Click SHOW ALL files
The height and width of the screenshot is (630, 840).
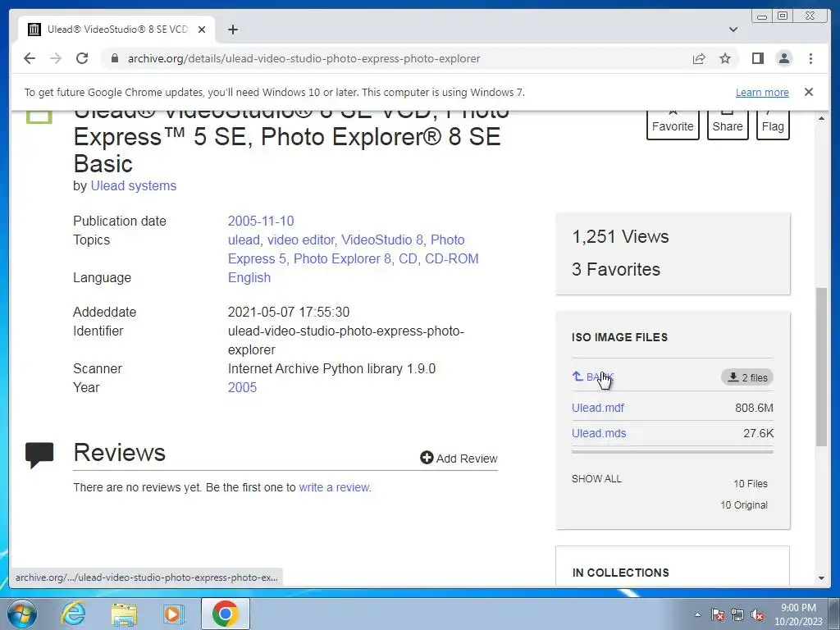click(596, 479)
